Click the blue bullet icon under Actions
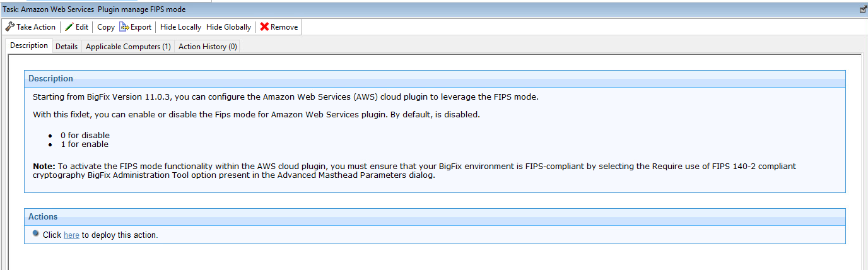This screenshot has width=868, height=270. [36, 234]
